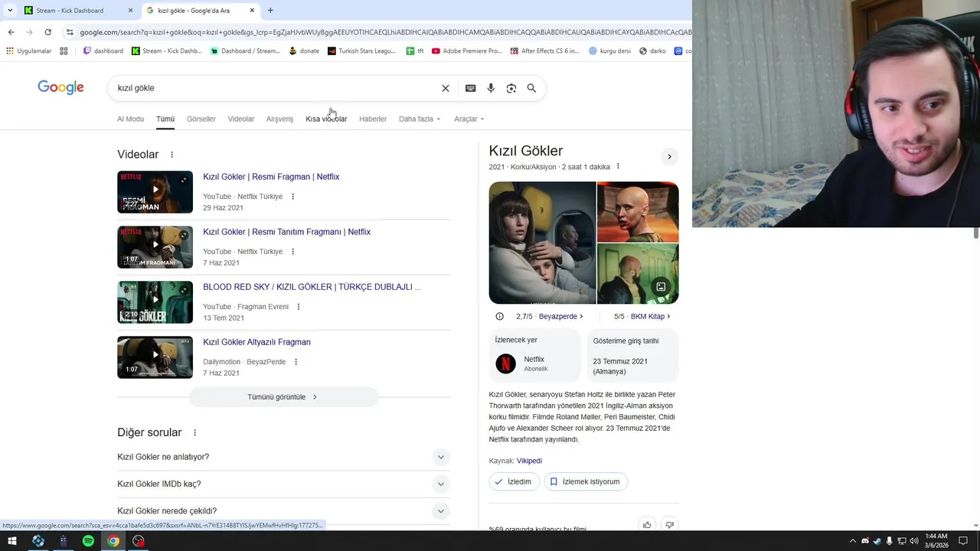Reload the page with the refresh icon
The width and height of the screenshot is (980, 551).
(x=47, y=32)
